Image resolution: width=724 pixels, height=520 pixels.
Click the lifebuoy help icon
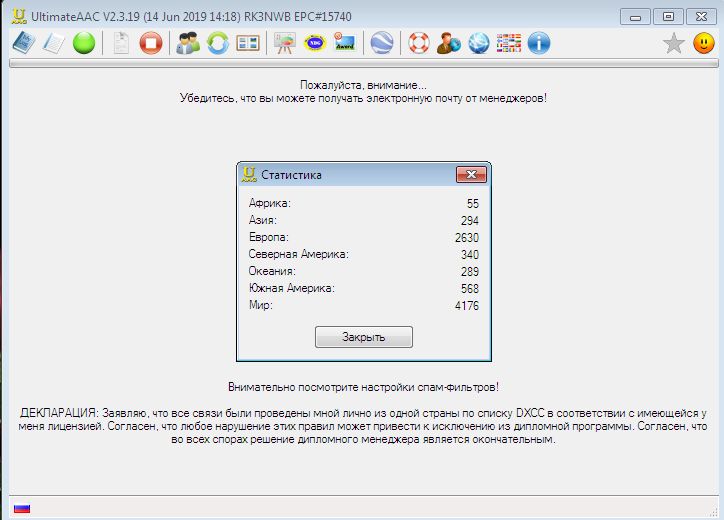click(419, 43)
